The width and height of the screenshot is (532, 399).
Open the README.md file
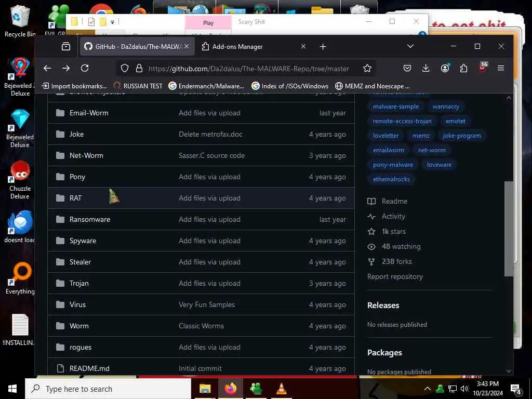pos(89,368)
